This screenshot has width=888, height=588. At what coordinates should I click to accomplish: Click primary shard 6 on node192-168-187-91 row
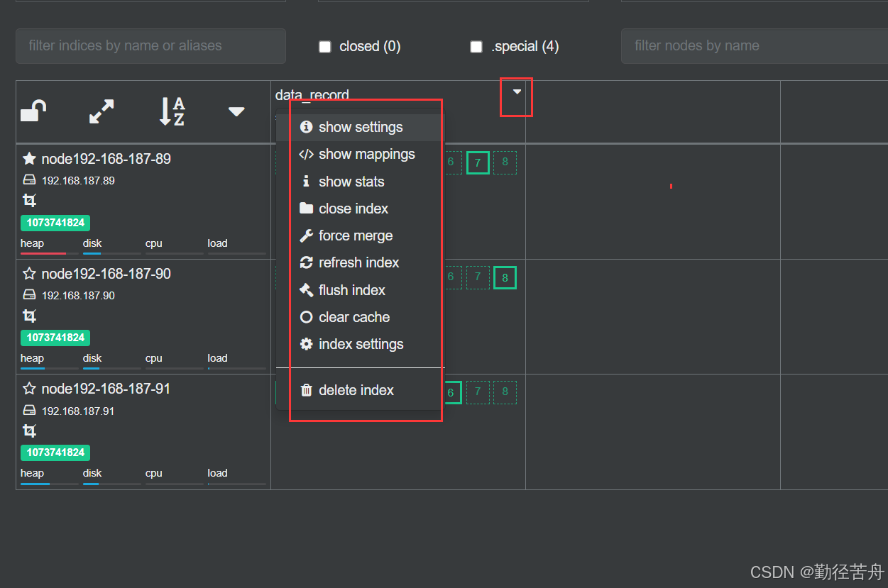[451, 392]
